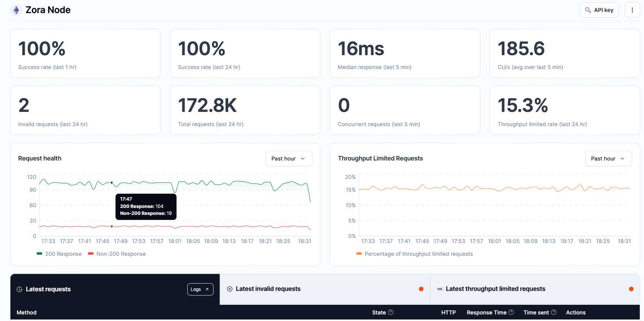Toggle the Non-200 Response legend series
The image size is (644, 321).
117,254
